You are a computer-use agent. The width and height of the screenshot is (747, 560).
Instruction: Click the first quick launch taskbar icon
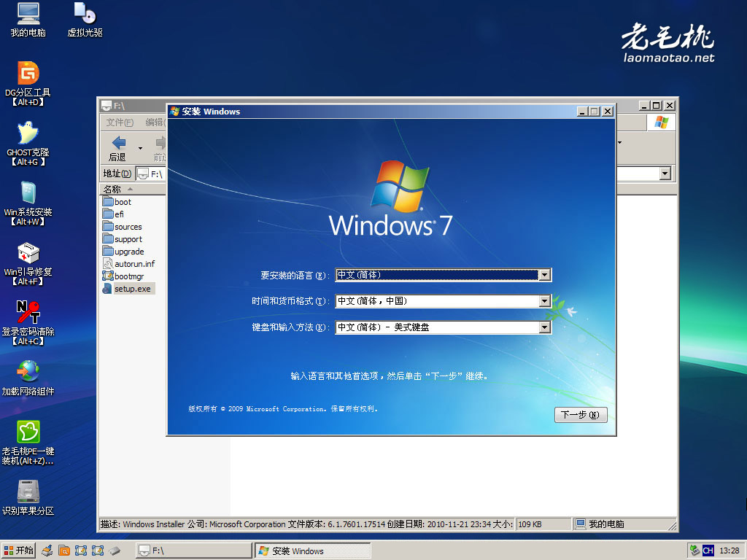tap(47, 551)
